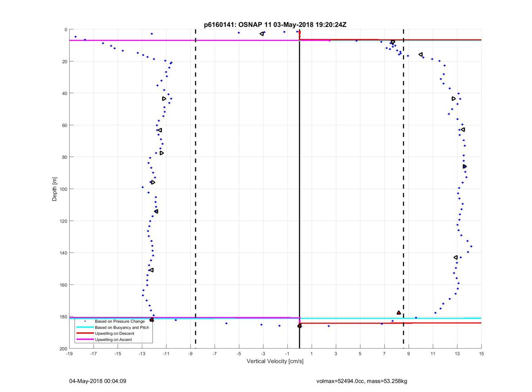Click x-axis tick label '-15'
This screenshot has height=392, width=532.
[117, 353]
